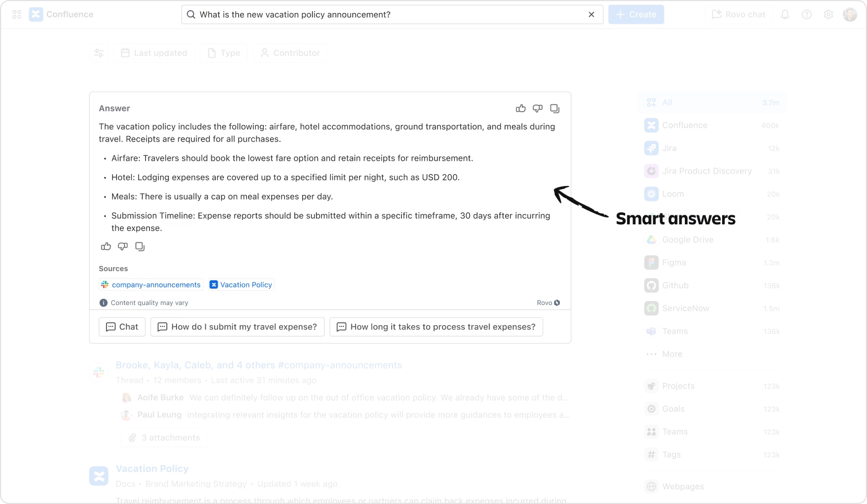The height and width of the screenshot is (504, 867).
Task: Open the #company-announcements thread result
Action: 259,365
